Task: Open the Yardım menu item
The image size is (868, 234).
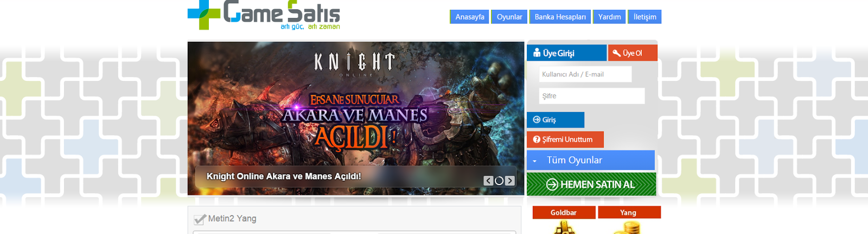Action: tap(609, 17)
